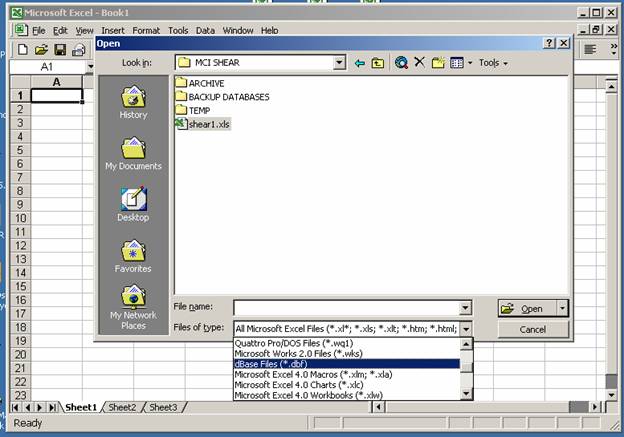This screenshot has height=437, width=624.
Task: Switch to the Sheet3 tab
Action: point(163,407)
